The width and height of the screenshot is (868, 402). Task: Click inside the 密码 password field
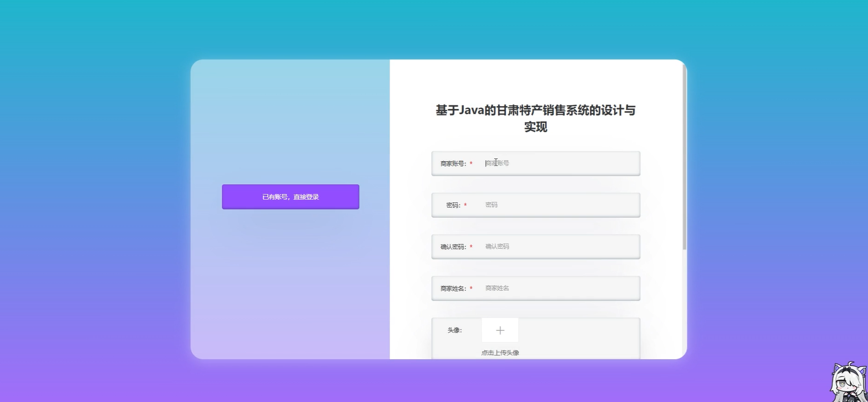point(556,205)
